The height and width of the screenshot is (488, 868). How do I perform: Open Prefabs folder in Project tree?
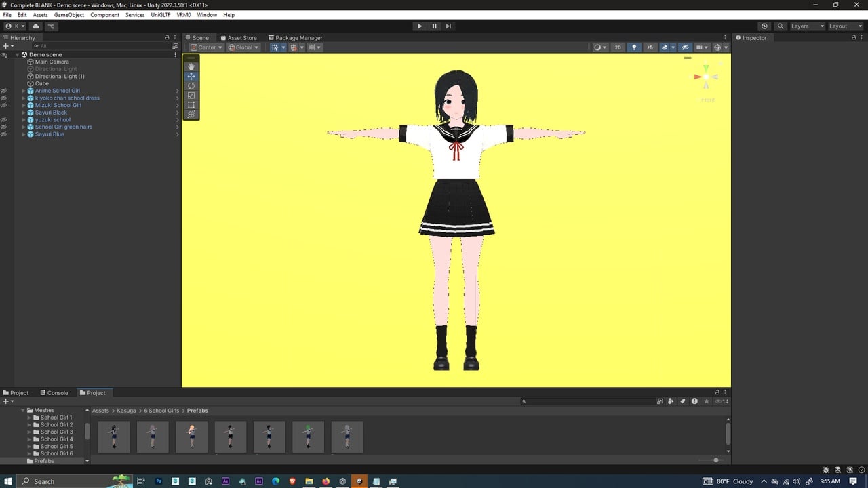click(44, 461)
